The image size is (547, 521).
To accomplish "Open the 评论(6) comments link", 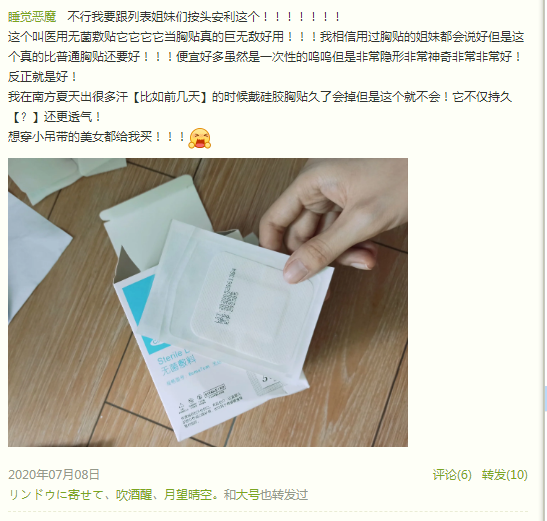I will 452,475.
